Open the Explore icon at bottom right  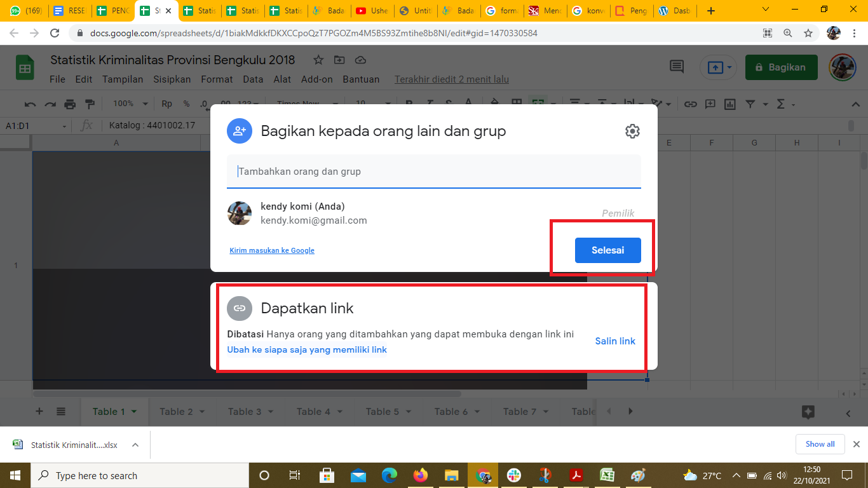808,412
